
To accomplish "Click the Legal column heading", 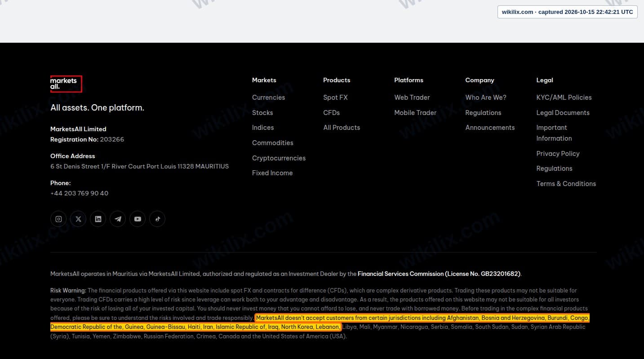I will (x=545, y=80).
